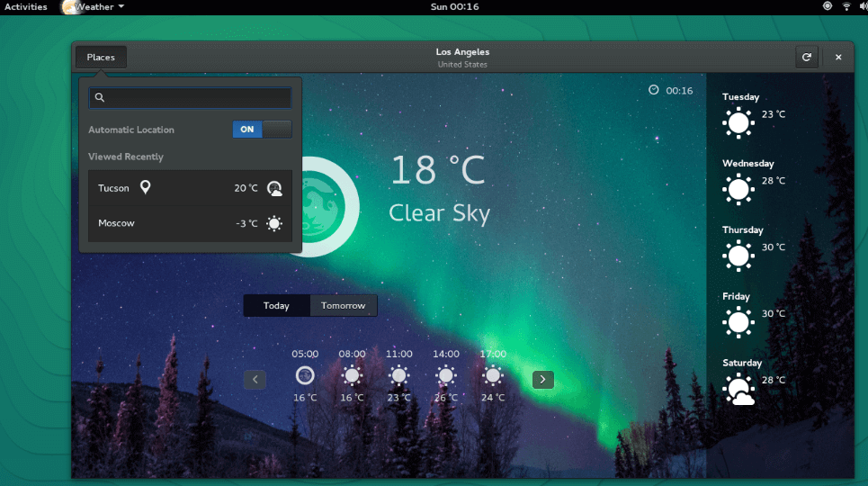Click the Los Angeles title
This screenshot has width=868, height=486.
point(462,51)
